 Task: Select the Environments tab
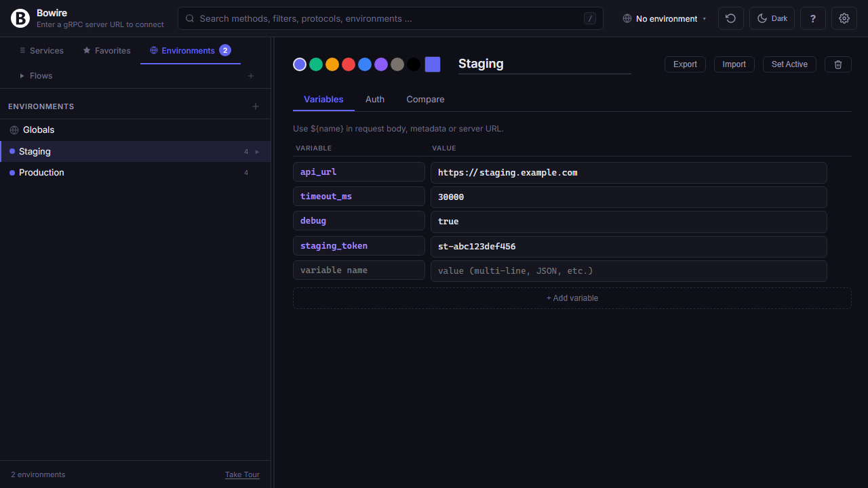[191, 51]
